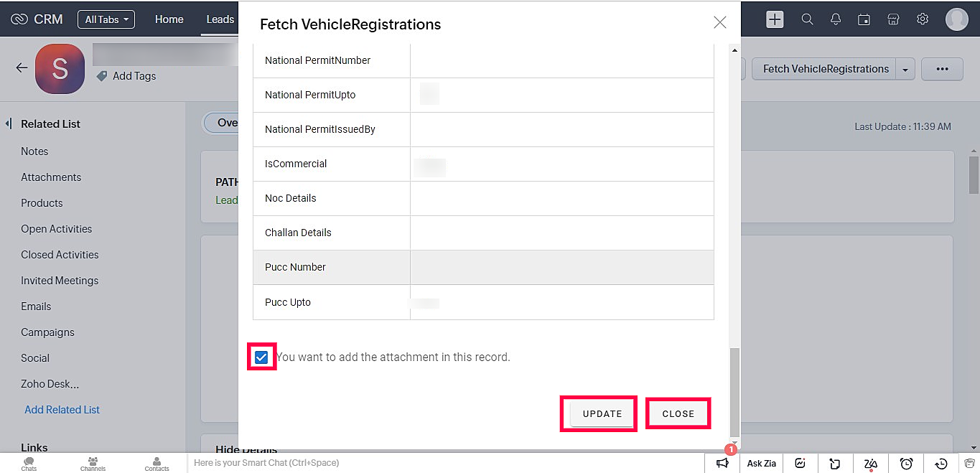Image resolution: width=980 pixels, height=473 pixels.
Task: Switch to the Leads tab
Action: (x=220, y=19)
